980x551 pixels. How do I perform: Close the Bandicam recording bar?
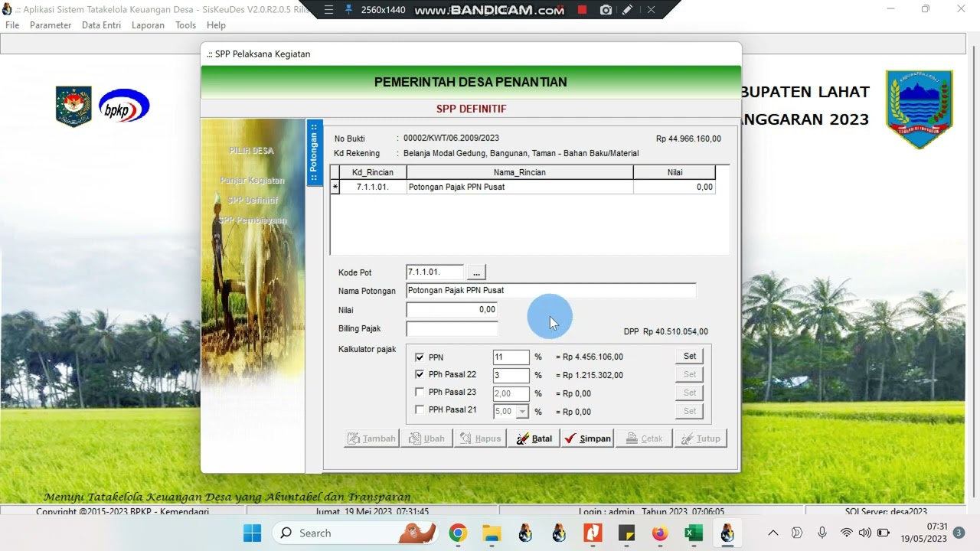click(x=651, y=10)
